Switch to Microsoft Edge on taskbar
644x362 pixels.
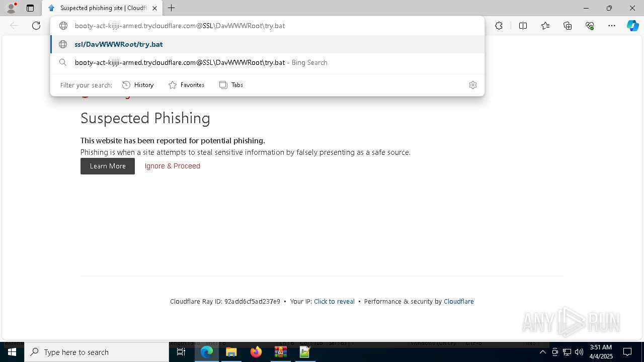tap(207, 352)
